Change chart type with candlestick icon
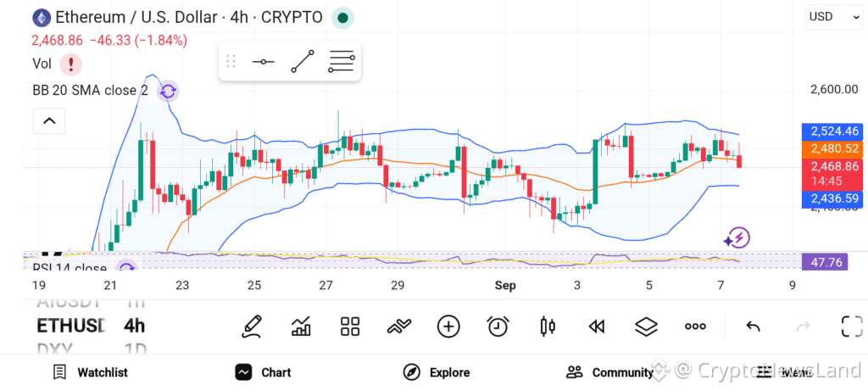 pyautogui.click(x=548, y=327)
